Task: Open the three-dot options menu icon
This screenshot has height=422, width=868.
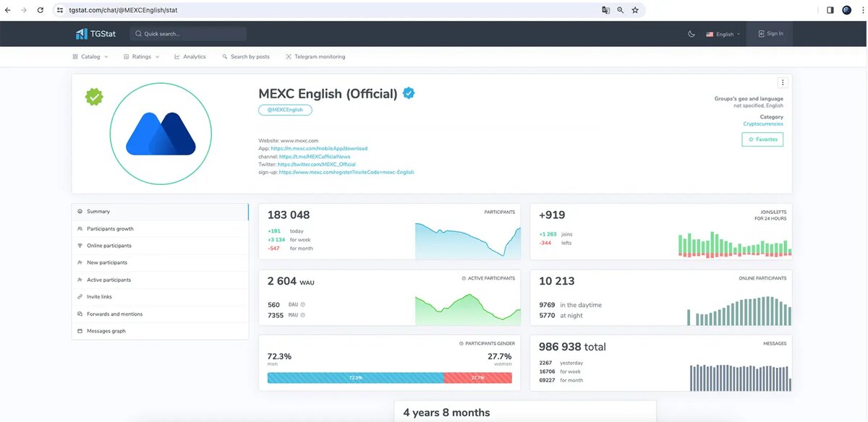Action: (x=783, y=82)
